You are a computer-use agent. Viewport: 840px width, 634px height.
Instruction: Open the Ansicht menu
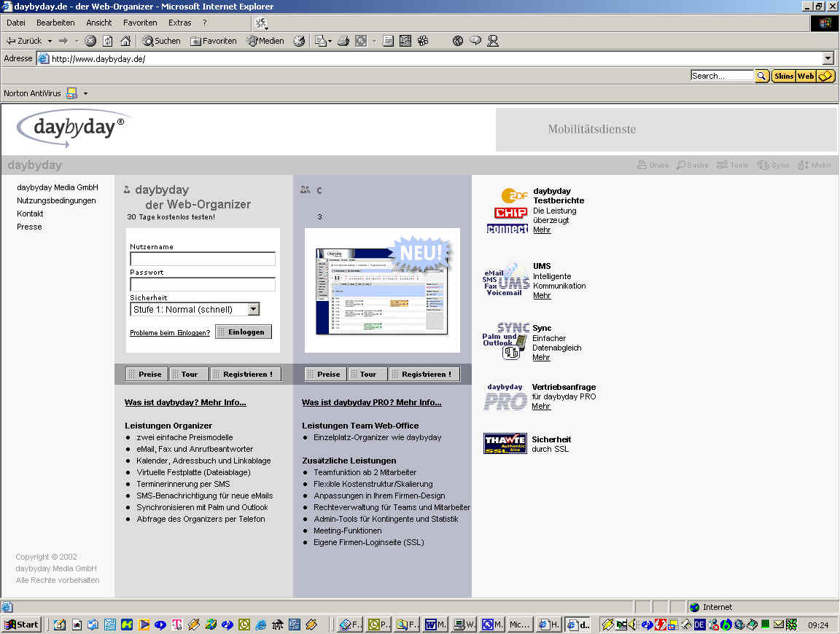[x=99, y=23]
